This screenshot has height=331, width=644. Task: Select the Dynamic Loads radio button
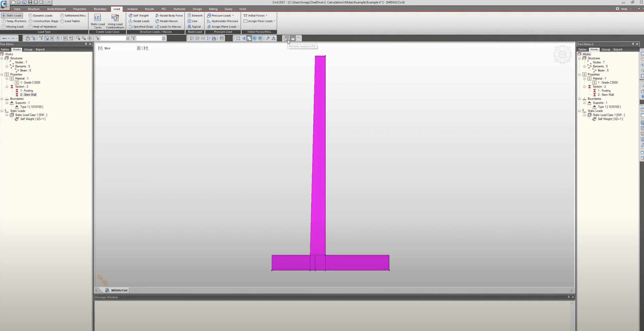click(41, 15)
